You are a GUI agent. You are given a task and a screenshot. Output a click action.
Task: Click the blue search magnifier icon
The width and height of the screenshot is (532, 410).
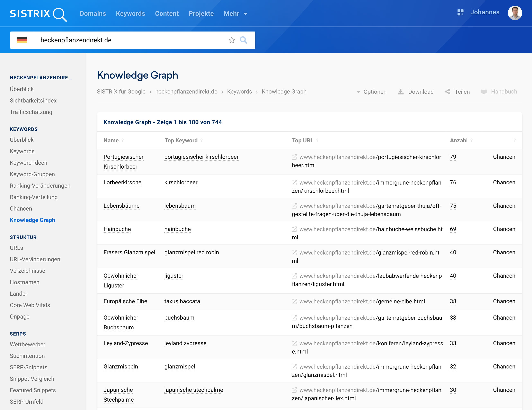tap(243, 40)
